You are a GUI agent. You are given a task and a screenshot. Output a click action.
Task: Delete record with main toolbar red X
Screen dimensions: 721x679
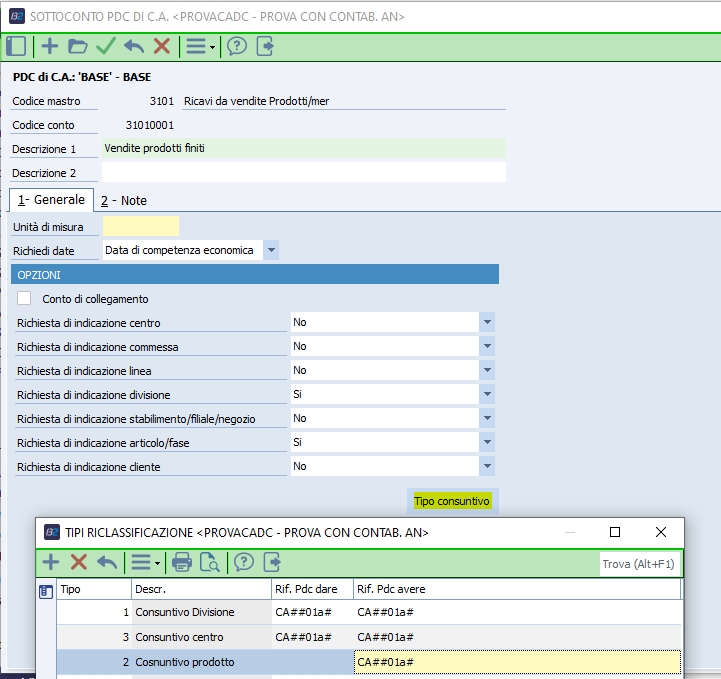pos(162,46)
